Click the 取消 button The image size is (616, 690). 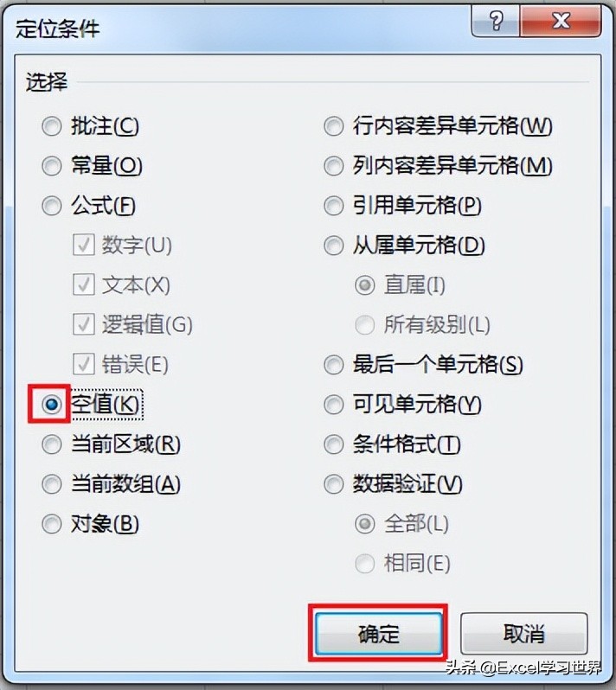524,633
